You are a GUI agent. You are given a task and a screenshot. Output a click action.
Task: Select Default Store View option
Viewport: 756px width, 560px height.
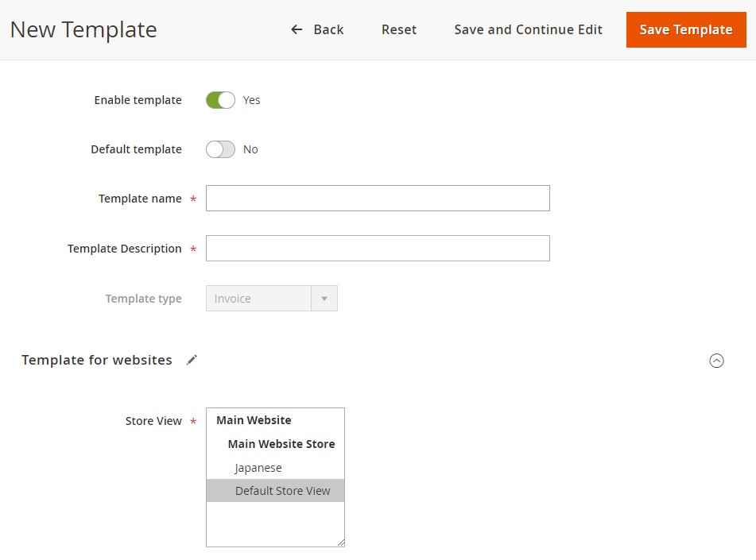point(275,491)
